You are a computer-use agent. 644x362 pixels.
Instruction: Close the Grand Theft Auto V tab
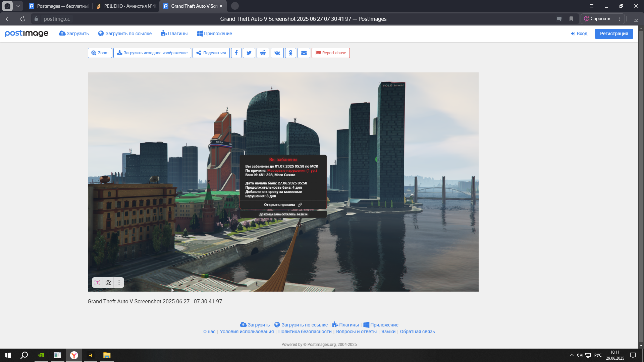coord(221,6)
